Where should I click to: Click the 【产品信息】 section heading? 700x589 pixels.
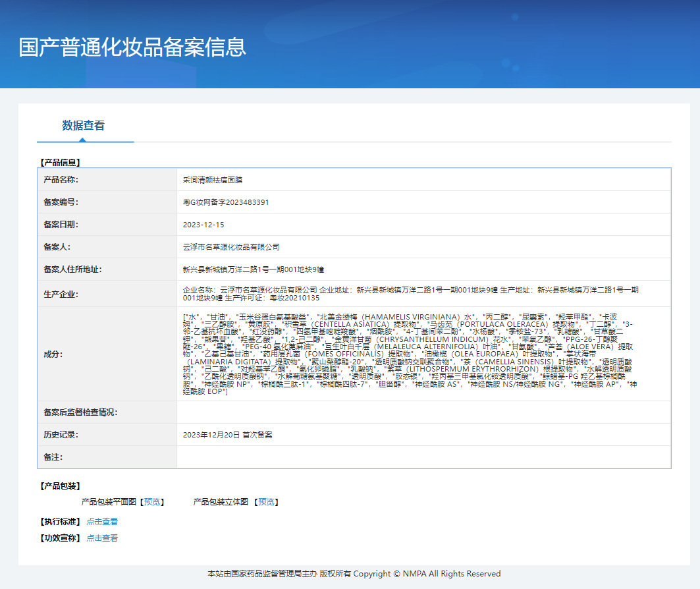pos(61,163)
